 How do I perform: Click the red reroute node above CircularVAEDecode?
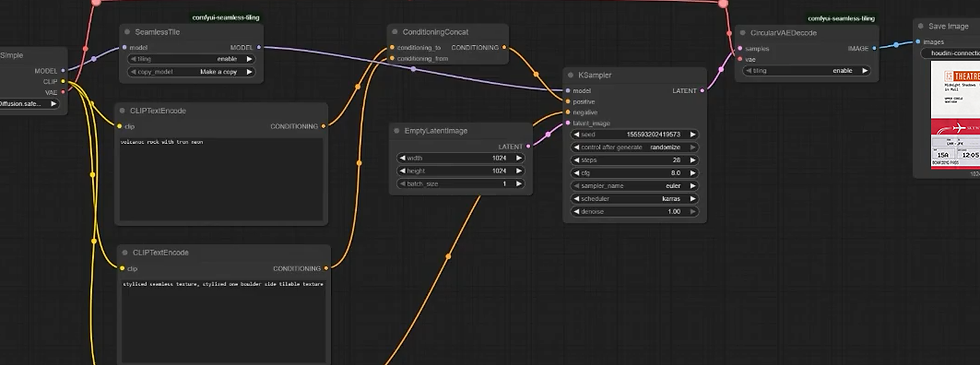pyautogui.click(x=723, y=3)
